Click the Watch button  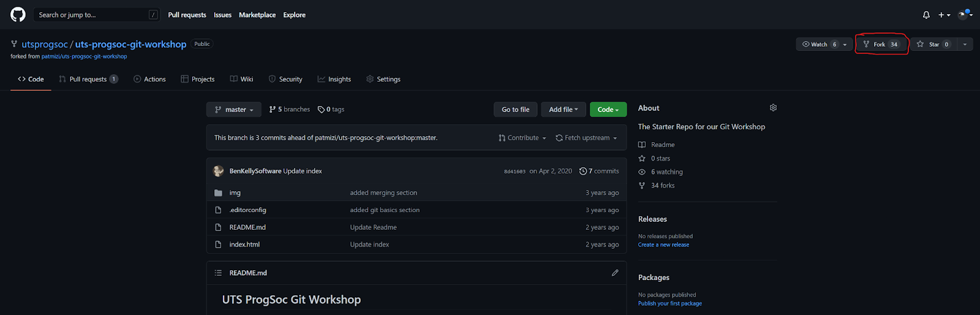coord(818,44)
